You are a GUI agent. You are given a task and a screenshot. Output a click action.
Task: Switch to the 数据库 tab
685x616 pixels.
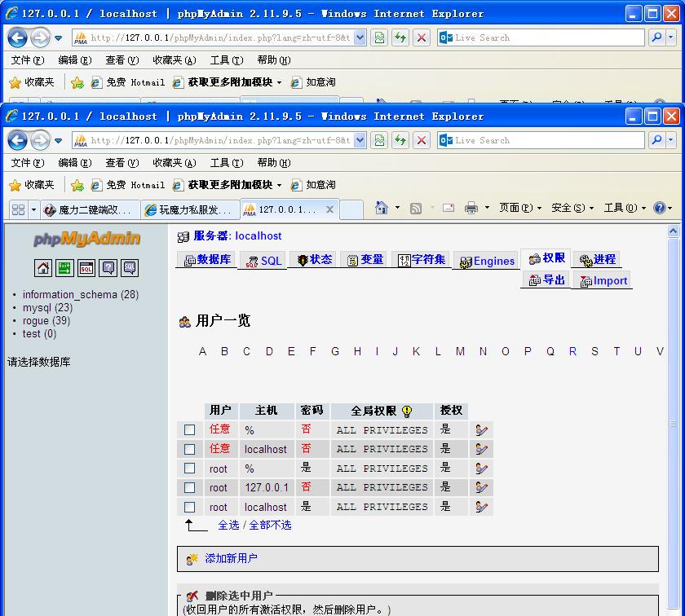tap(207, 260)
